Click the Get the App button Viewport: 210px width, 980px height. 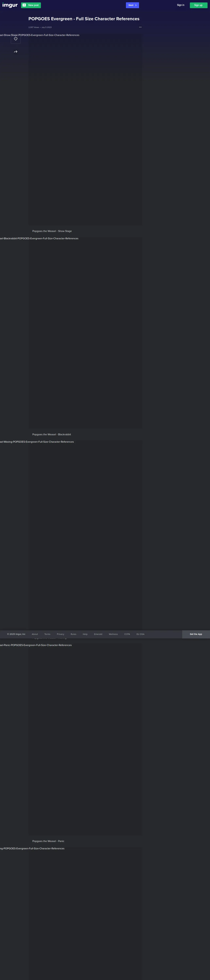[x=196, y=634]
